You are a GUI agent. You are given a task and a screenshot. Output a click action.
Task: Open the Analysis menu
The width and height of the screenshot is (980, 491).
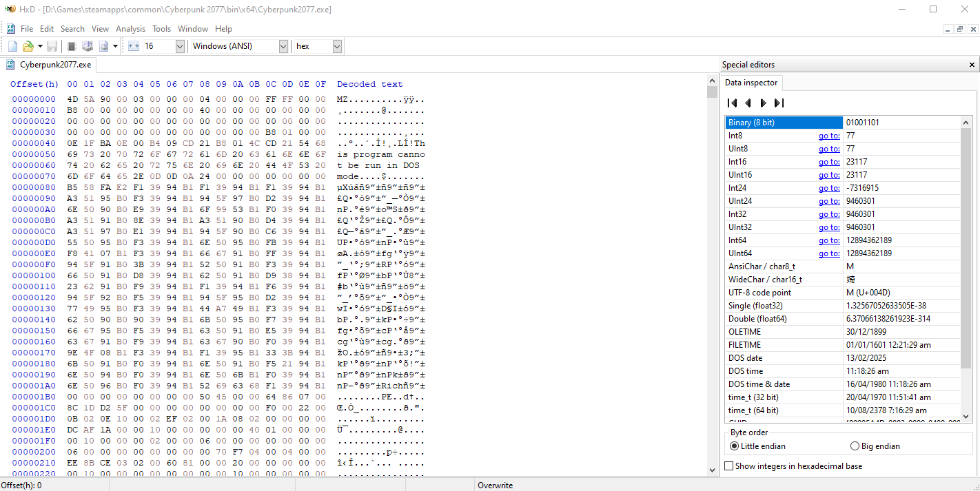click(131, 29)
